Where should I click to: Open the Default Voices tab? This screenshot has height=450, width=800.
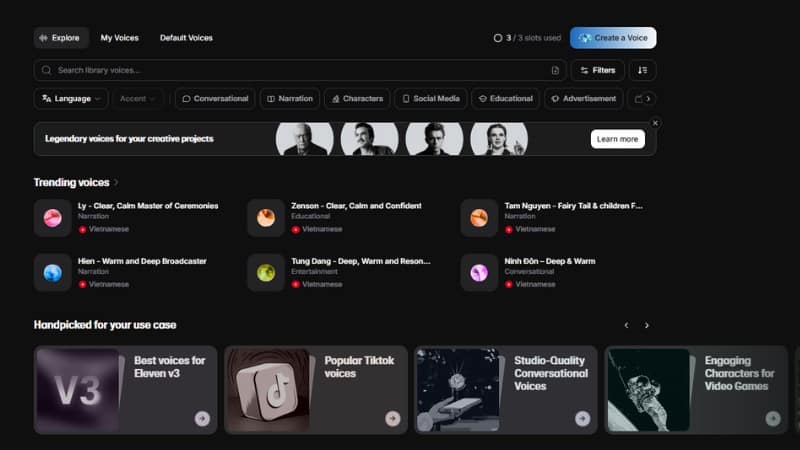[x=186, y=38]
